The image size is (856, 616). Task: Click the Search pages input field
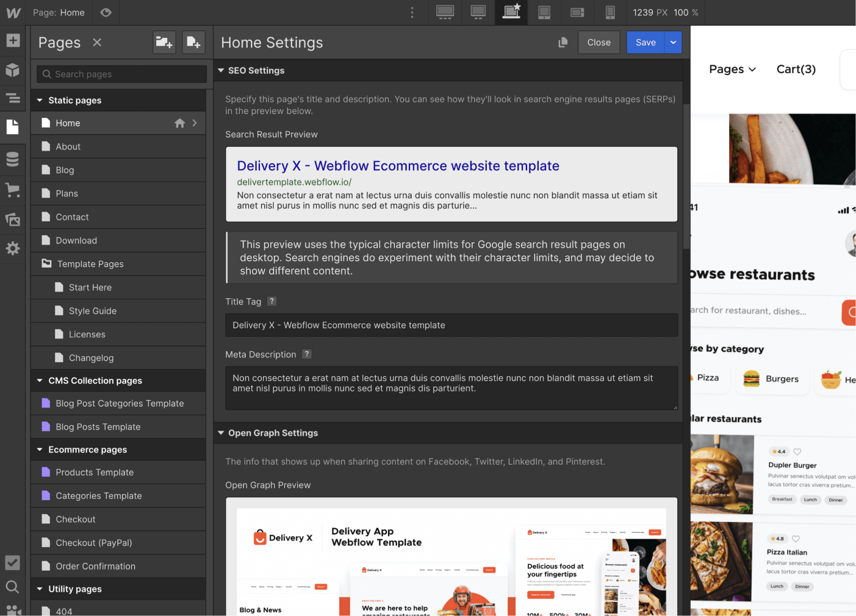click(x=120, y=74)
